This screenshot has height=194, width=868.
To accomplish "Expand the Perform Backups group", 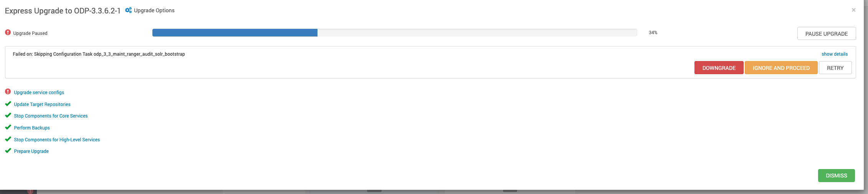I will pos(32,128).
